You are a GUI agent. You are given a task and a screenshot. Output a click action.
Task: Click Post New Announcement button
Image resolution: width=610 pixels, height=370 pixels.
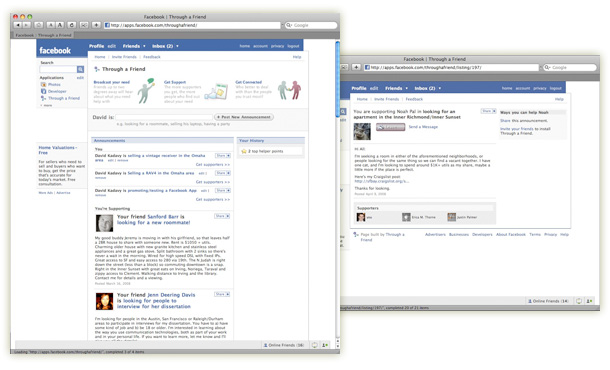(x=244, y=117)
